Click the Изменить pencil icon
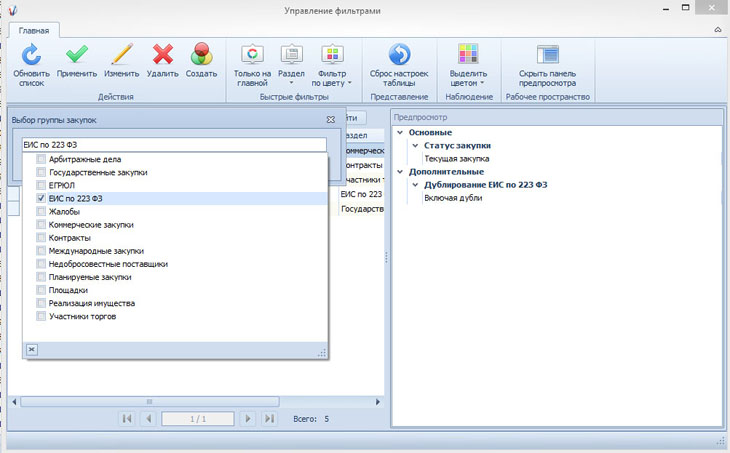Screen dimensions: 730x453 click(121, 55)
